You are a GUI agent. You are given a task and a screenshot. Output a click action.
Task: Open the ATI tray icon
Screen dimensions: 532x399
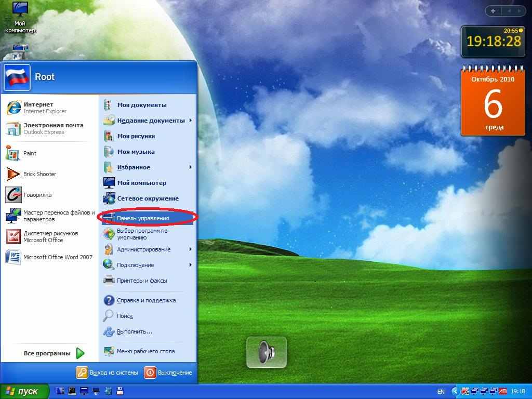pos(503,392)
